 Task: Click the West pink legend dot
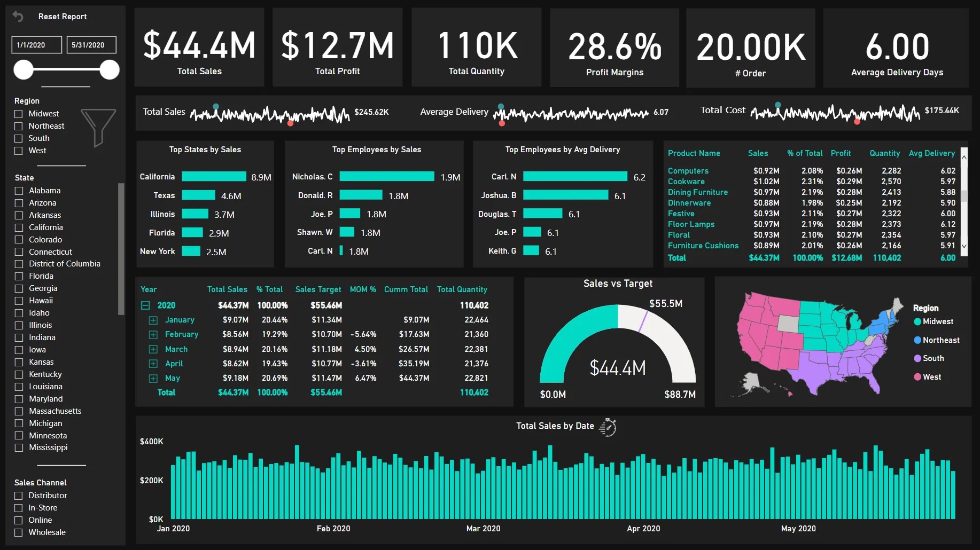point(917,377)
